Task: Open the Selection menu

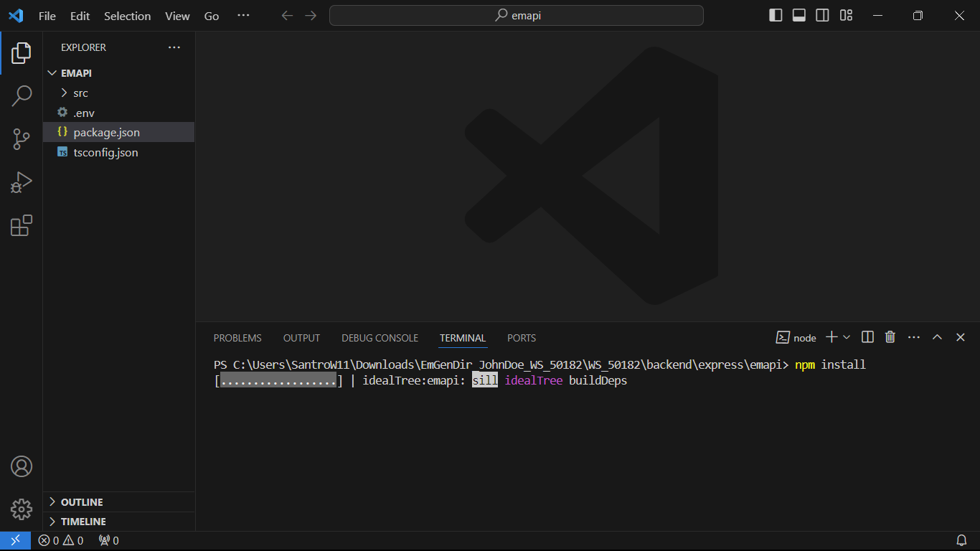Action: tap(128, 16)
